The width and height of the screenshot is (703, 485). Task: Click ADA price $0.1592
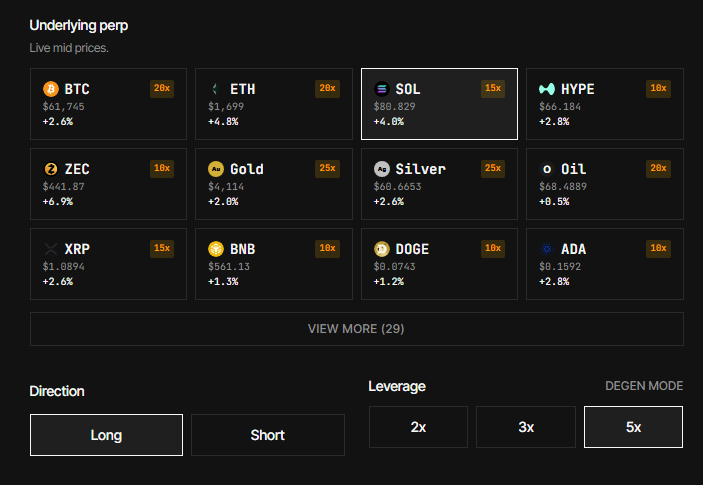tap(560, 267)
